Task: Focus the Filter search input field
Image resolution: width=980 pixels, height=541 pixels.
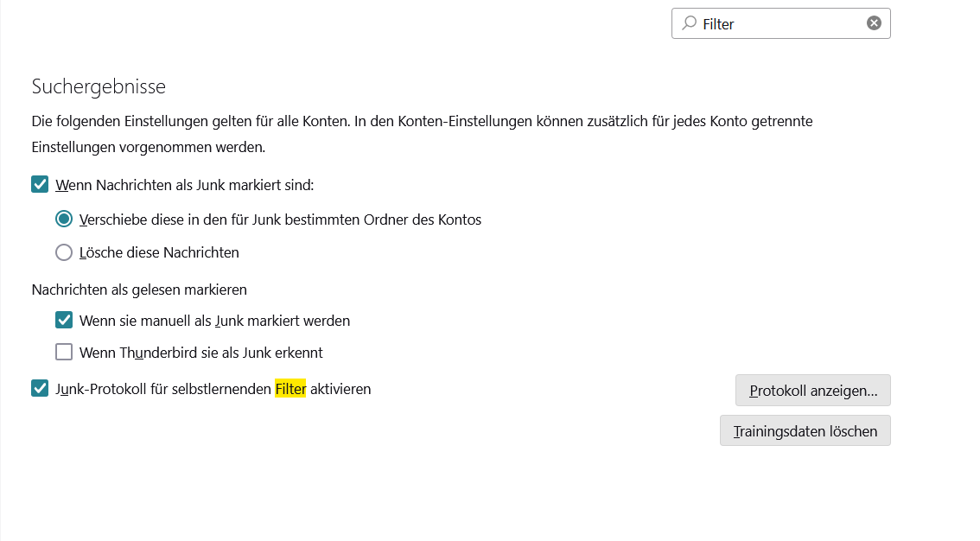Action: click(778, 24)
